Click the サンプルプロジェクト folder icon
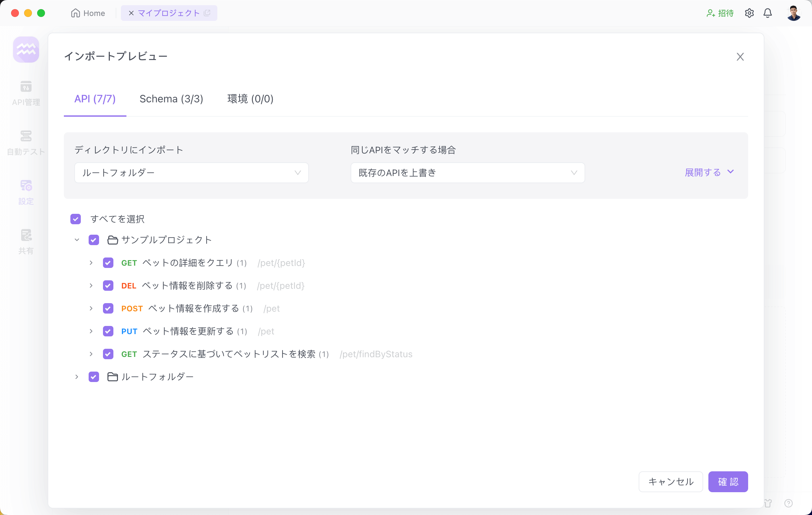 113,240
